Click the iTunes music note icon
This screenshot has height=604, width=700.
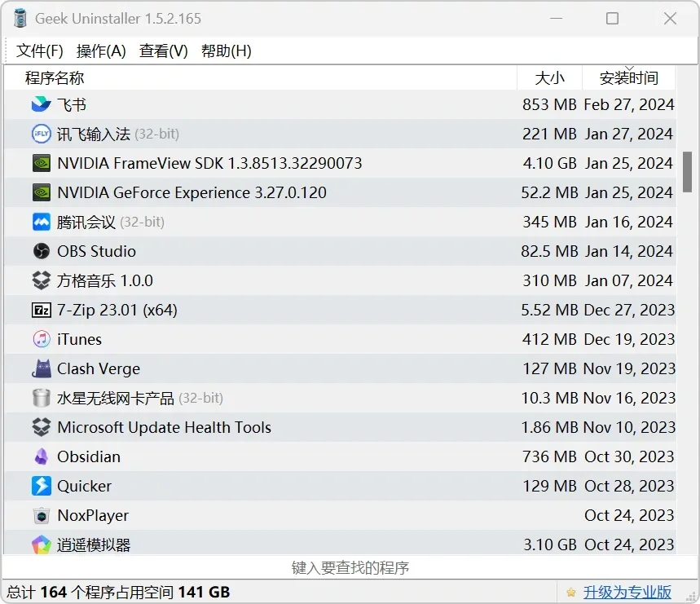point(41,339)
